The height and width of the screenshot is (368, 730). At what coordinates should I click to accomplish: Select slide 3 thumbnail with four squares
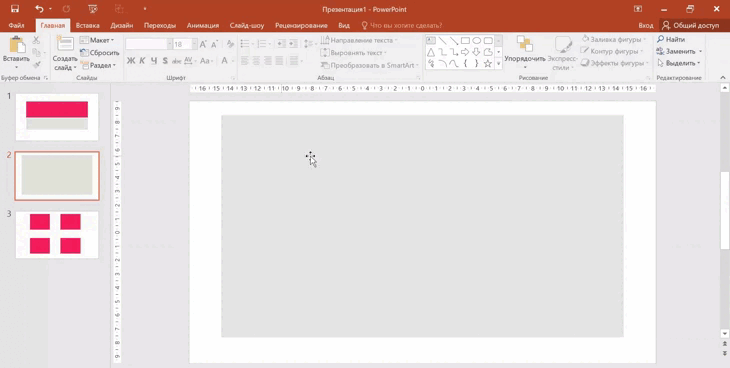click(57, 234)
